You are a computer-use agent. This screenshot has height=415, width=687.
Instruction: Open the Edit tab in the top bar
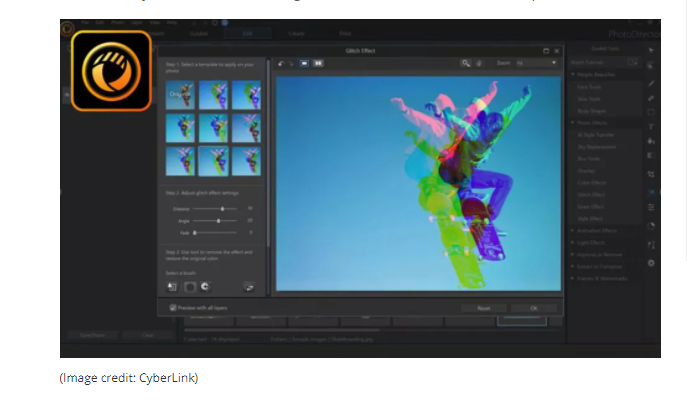[x=247, y=32]
